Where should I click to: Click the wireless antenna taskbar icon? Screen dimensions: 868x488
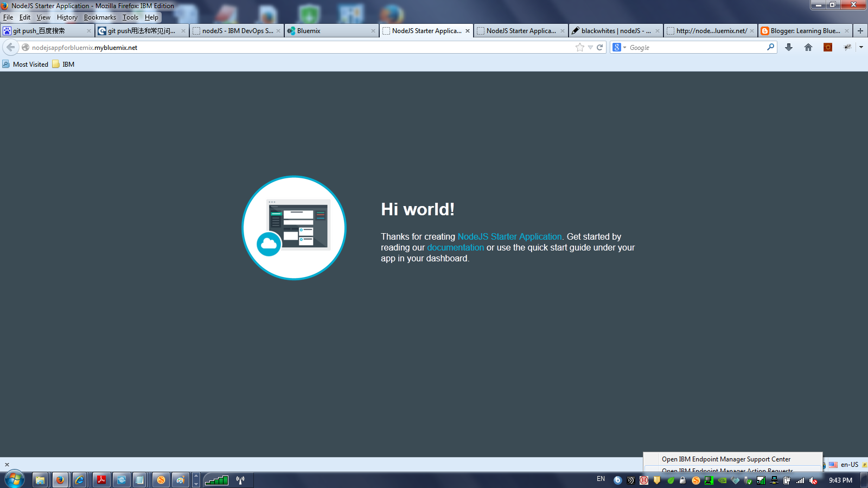[x=240, y=480]
